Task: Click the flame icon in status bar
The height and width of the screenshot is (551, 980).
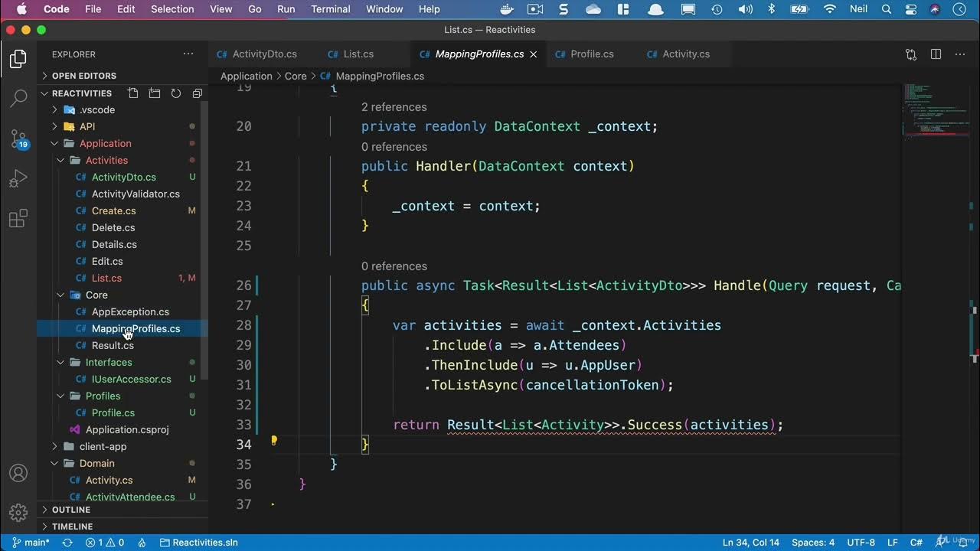Action: point(142,543)
